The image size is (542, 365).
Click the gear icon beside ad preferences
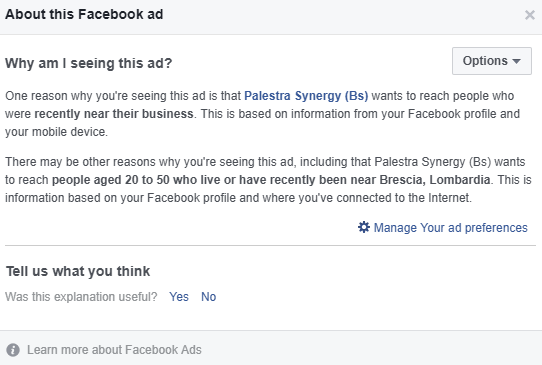(364, 227)
